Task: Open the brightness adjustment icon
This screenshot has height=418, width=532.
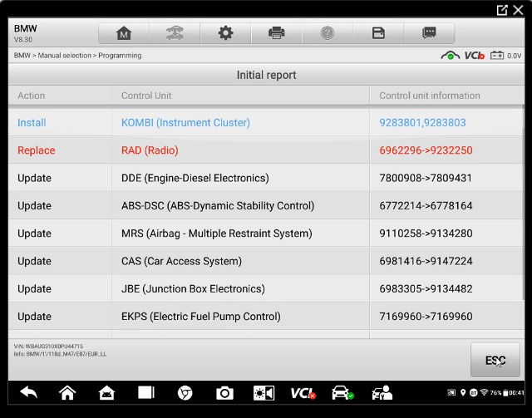Action: pyautogui.click(x=264, y=393)
